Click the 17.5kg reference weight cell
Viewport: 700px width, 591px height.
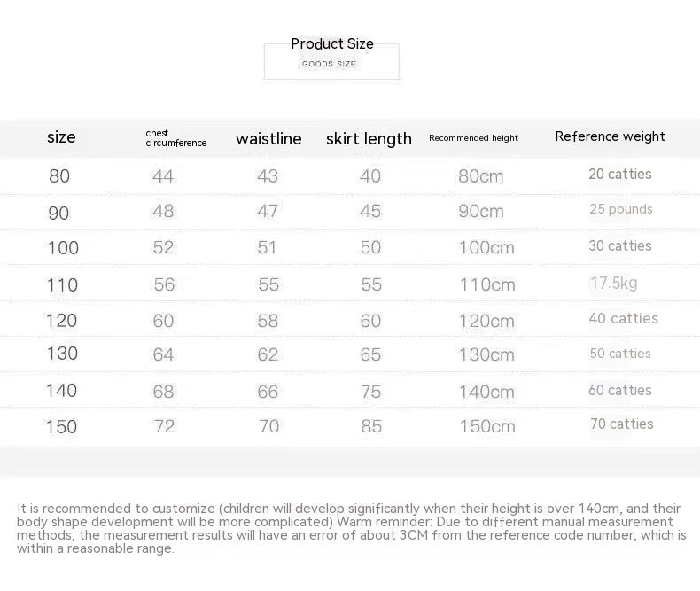(x=613, y=284)
